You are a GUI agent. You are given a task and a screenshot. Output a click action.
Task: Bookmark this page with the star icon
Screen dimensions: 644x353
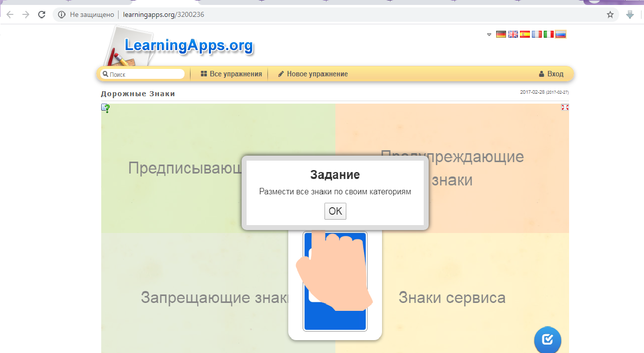point(610,14)
